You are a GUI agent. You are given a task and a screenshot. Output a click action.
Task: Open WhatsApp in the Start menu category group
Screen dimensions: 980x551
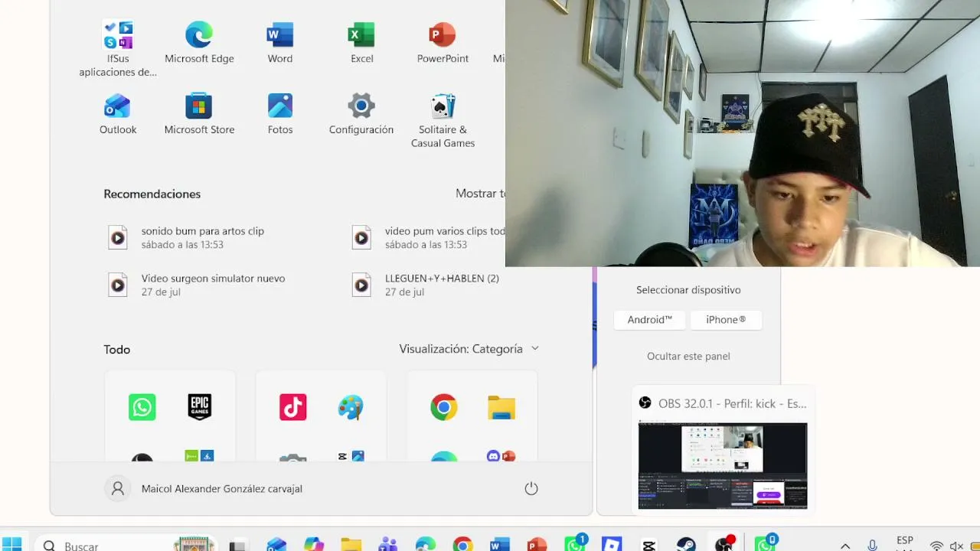(142, 407)
